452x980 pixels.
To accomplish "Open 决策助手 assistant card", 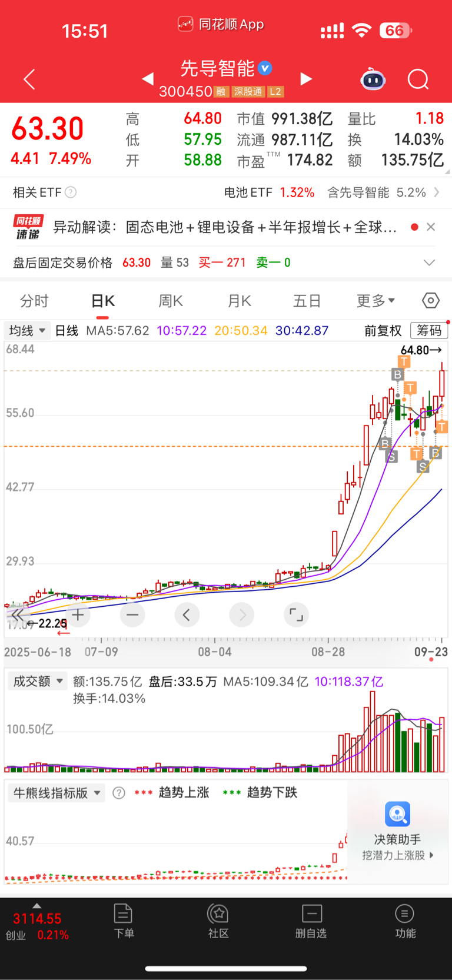I will point(397,831).
